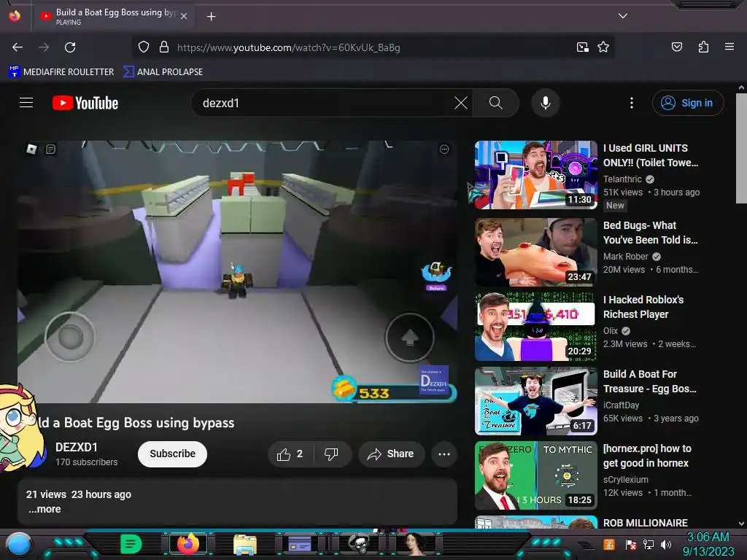Open picture-in-picture icon in address bar
Image resolution: width=747 pixels, height=560 pixels.
582,47
